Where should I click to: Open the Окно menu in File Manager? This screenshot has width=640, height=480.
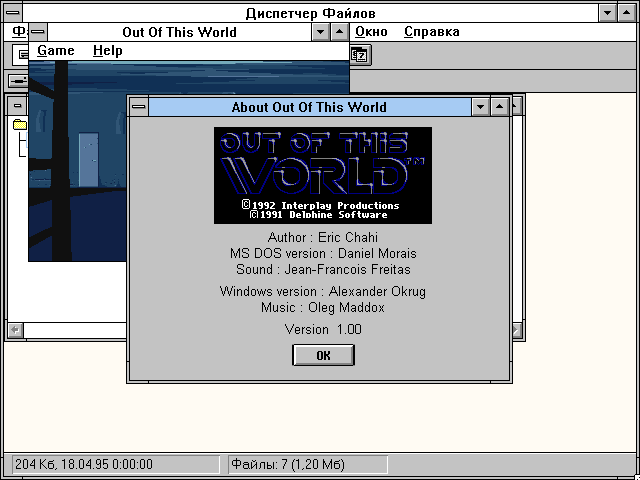371,32
